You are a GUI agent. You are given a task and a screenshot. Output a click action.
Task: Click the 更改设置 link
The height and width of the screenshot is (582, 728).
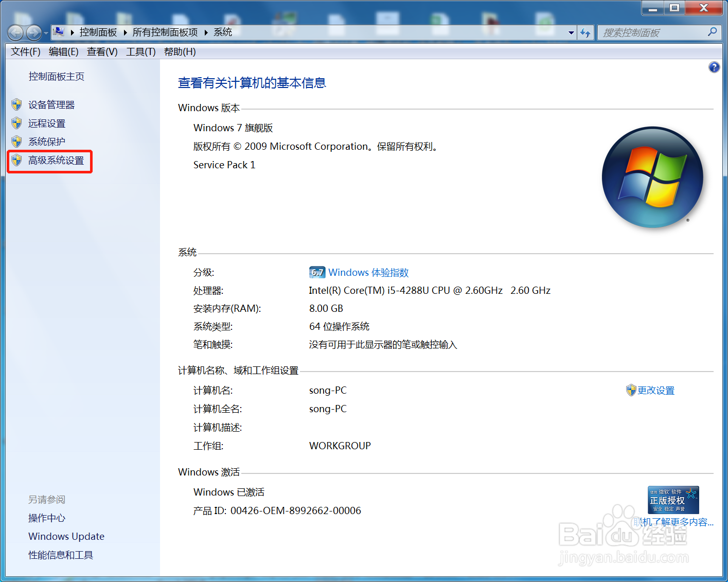coord(656,391)
